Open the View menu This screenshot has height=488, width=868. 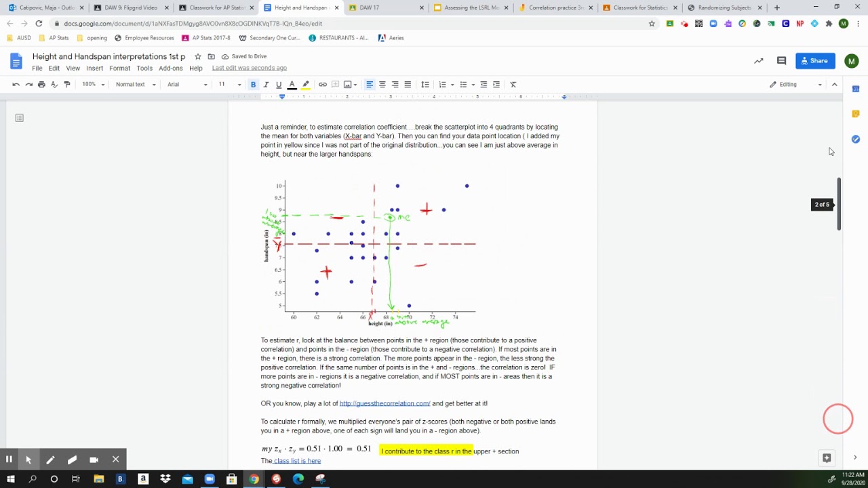click(73, 68)
